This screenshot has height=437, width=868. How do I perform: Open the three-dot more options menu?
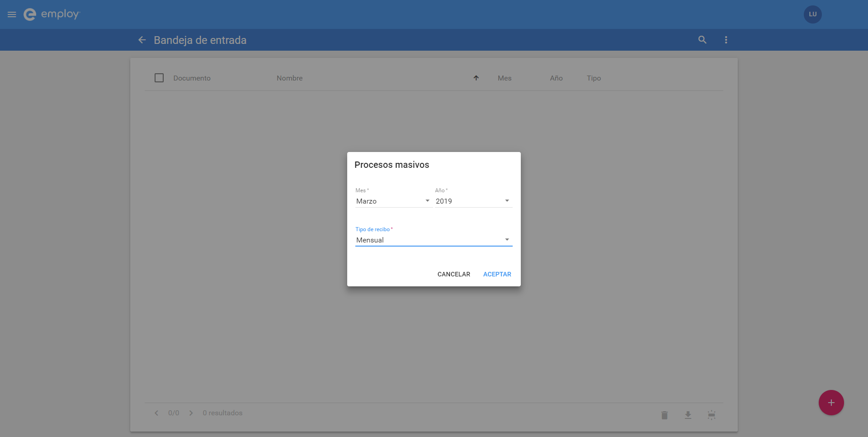[726, 40]
